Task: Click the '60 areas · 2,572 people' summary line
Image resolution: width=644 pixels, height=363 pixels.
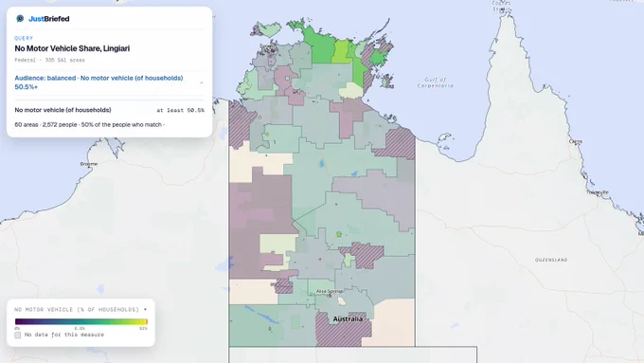Action: (90, 124)
